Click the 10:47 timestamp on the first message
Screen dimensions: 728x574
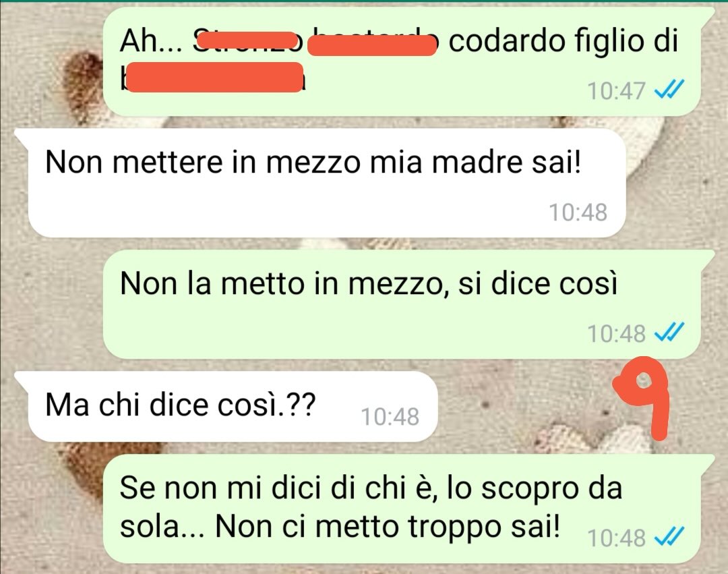click(x=616, y=90)
